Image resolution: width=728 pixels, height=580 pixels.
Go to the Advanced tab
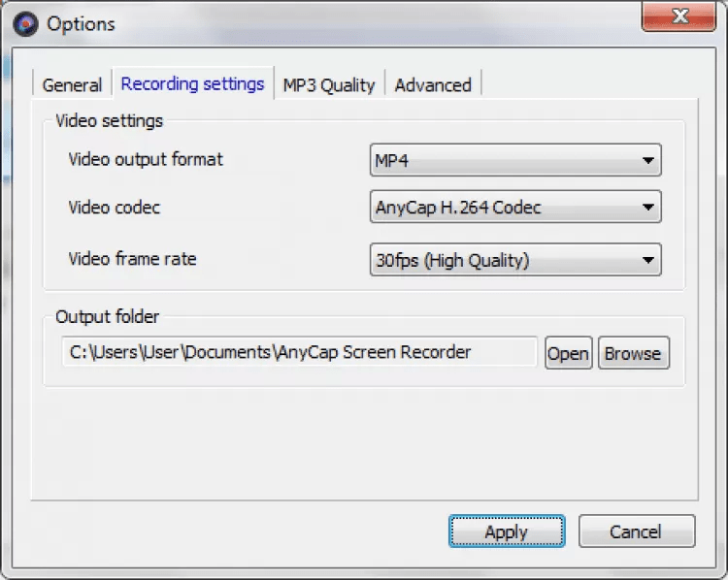433,85
